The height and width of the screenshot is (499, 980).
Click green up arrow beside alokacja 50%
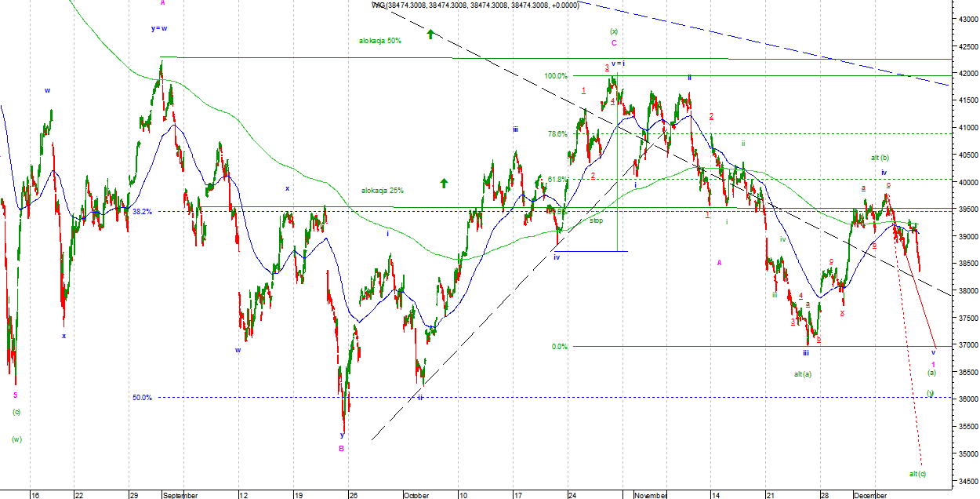coord(430,34)
